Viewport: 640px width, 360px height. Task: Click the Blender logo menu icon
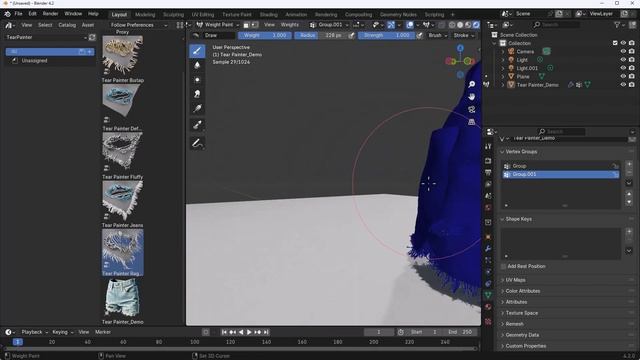pos(7,14)
